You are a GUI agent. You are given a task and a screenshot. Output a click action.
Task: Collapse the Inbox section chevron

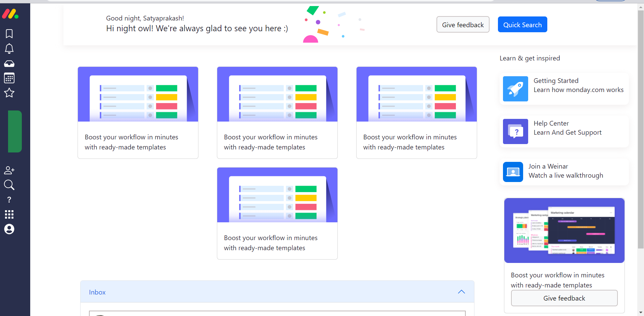pos(461,292)
